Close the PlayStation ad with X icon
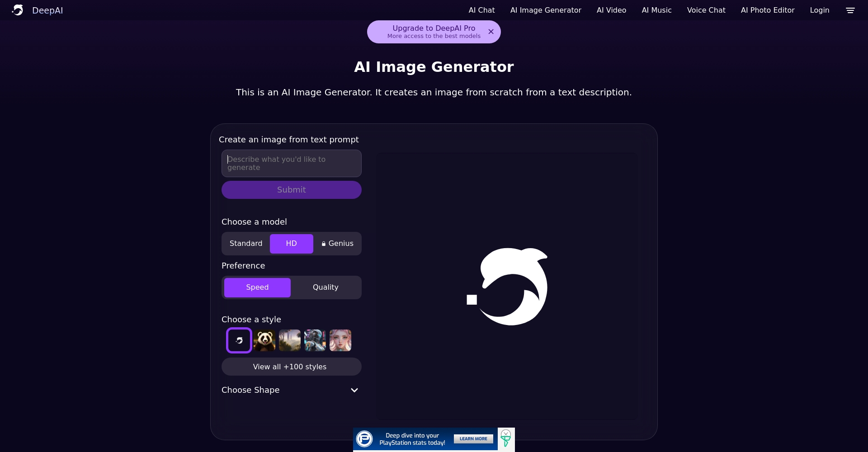This screenshot has height=452, width=868. pos(506,433)
